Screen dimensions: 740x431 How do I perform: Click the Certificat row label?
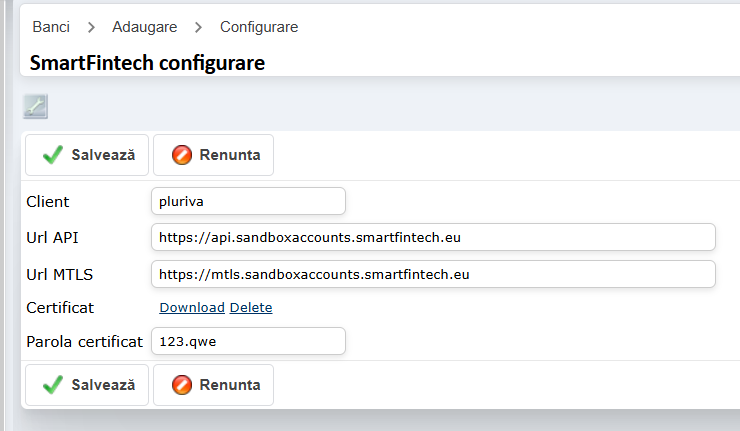pos(60,307)
